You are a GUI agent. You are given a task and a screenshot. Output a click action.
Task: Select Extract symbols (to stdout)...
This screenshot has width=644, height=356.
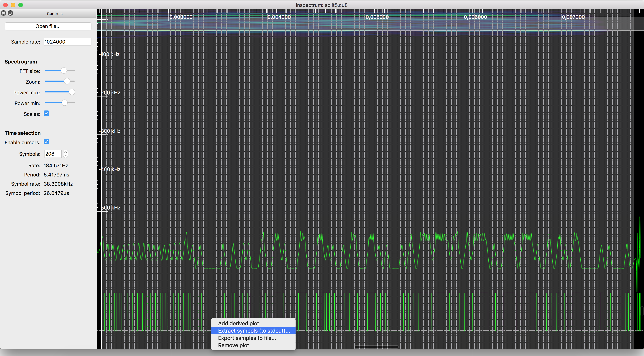tap(254, 330)
